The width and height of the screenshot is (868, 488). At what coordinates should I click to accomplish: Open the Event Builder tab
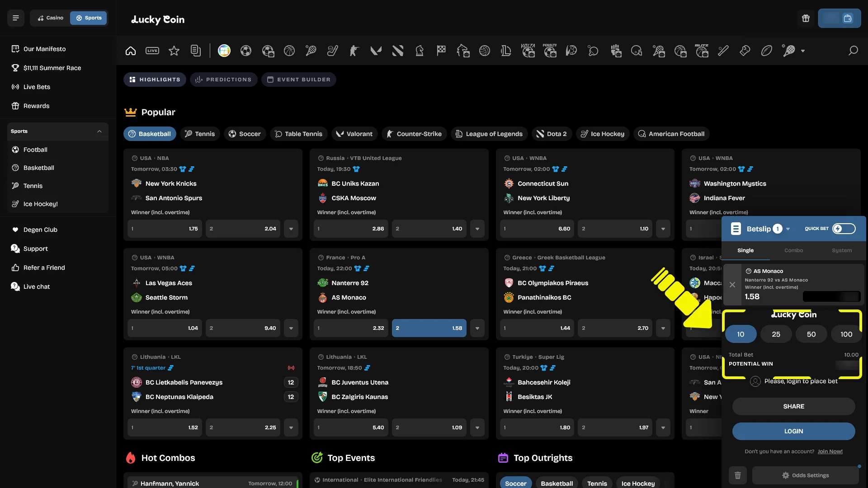[x=299, y=80]
